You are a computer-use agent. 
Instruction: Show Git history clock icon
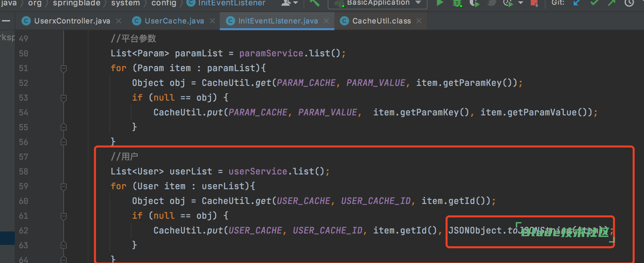(x=629, y=3)
